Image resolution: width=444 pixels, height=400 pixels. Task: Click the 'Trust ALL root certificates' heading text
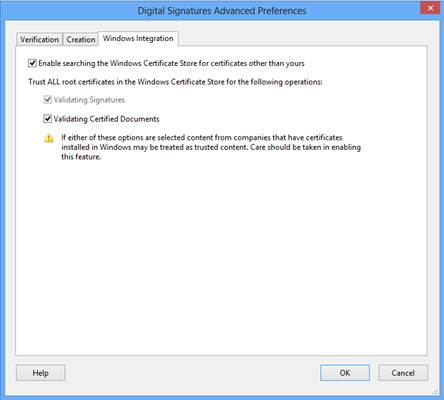tap(175, 82)
